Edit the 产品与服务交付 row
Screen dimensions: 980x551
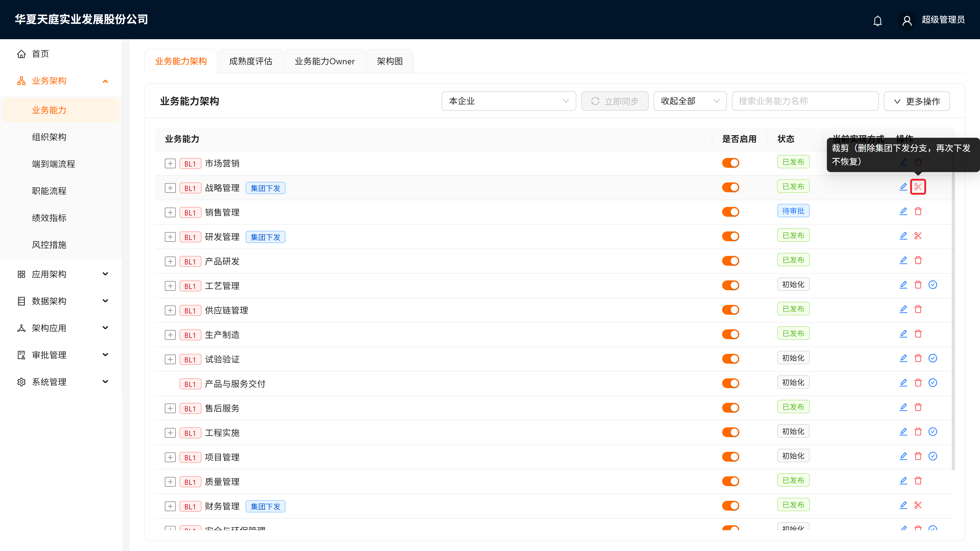903,383
